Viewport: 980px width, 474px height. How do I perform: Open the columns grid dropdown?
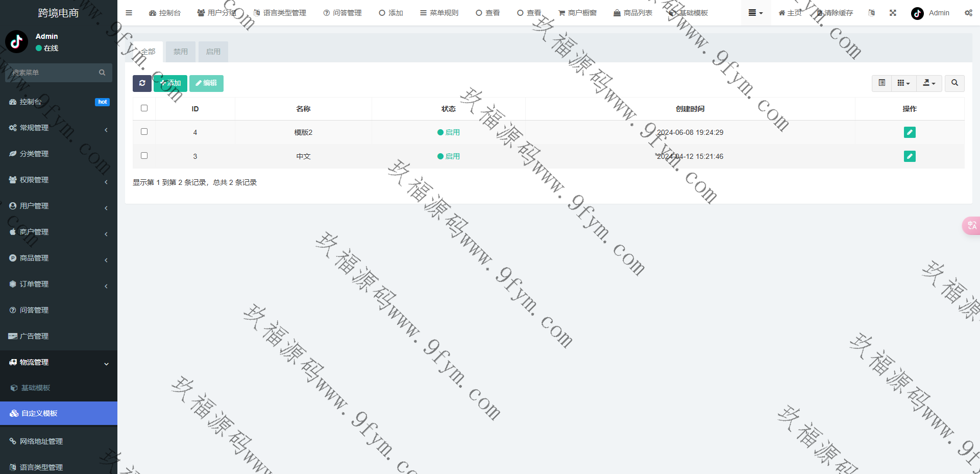click(903, 83)
